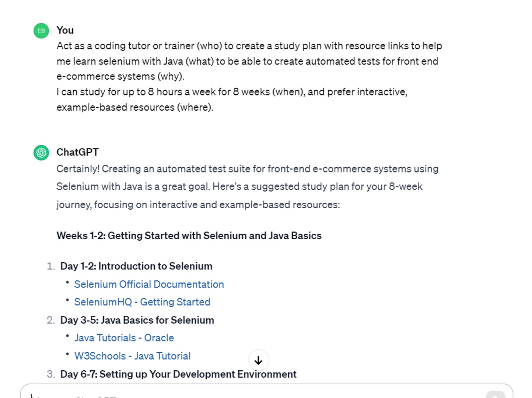
Task: Select the ChatGPT sender label
Action: (x=77, y=152)
